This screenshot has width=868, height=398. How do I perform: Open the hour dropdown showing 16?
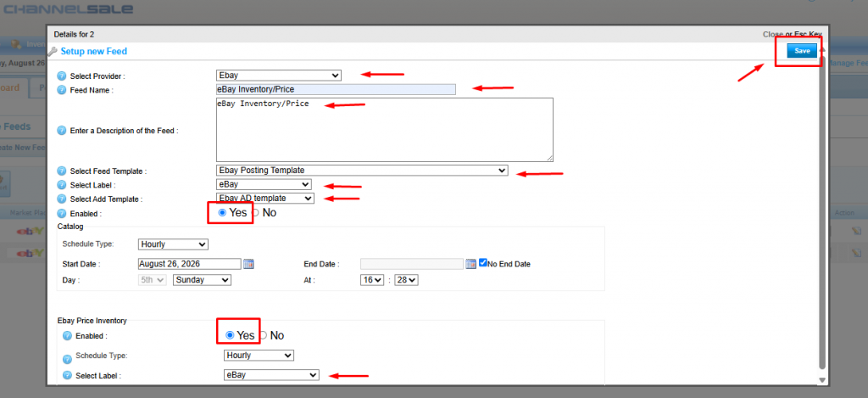(x=372, y=280)
